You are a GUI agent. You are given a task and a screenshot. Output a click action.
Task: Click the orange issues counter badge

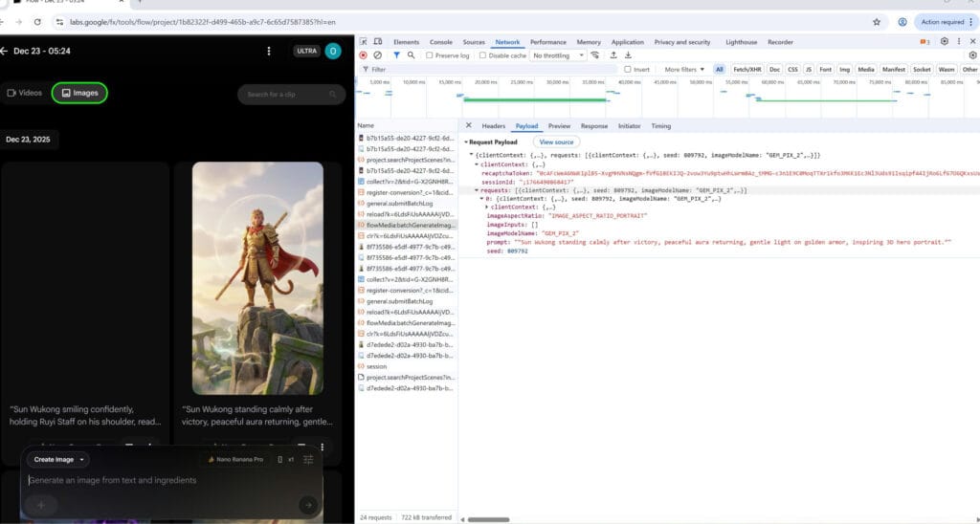point(925,42)
